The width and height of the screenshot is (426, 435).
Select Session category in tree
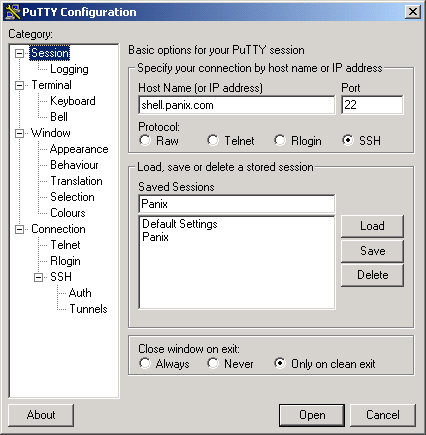click(50, 53)
